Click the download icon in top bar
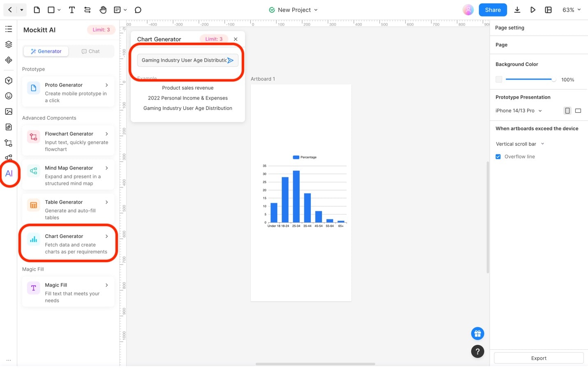Image resolution: width=588 pixels, height=369 pixels. pyautogui.click(x=517, y=10)
